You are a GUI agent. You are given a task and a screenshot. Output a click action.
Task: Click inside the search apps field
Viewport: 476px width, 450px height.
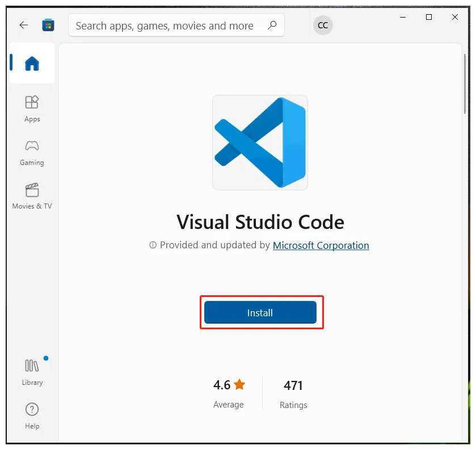pos(165,26)
